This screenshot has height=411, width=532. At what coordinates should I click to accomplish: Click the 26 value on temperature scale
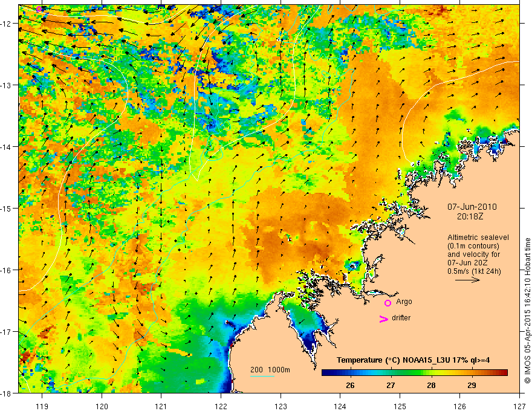350,385
